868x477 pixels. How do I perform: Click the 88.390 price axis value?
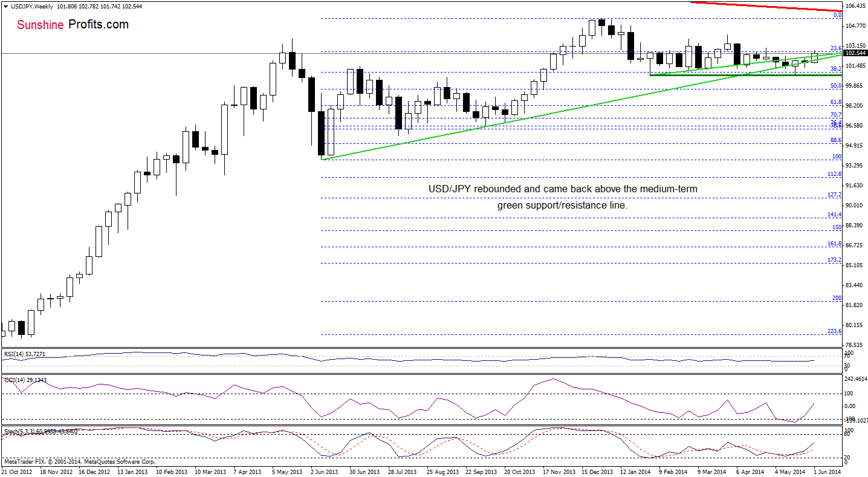pyautogui.click(x=855, y=226)
